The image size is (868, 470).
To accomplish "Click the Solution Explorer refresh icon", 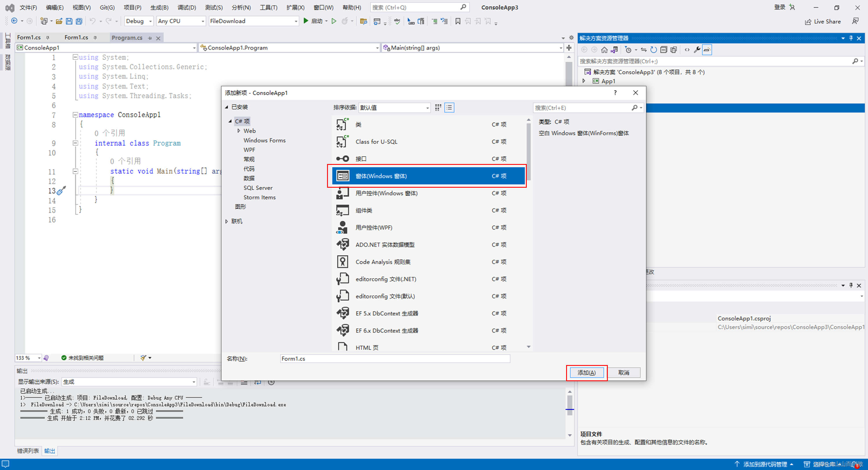I will pyautogui.click(x=653, y=50).
